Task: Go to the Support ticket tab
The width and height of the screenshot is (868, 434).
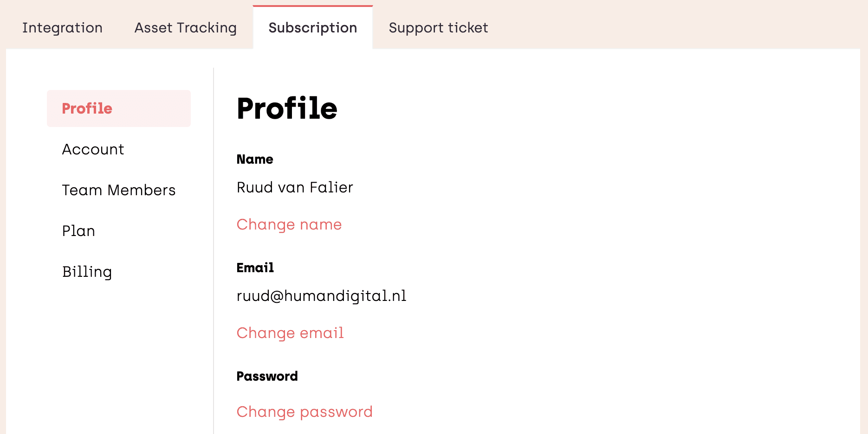Action: pyautogui.click(x=438, y=28)
